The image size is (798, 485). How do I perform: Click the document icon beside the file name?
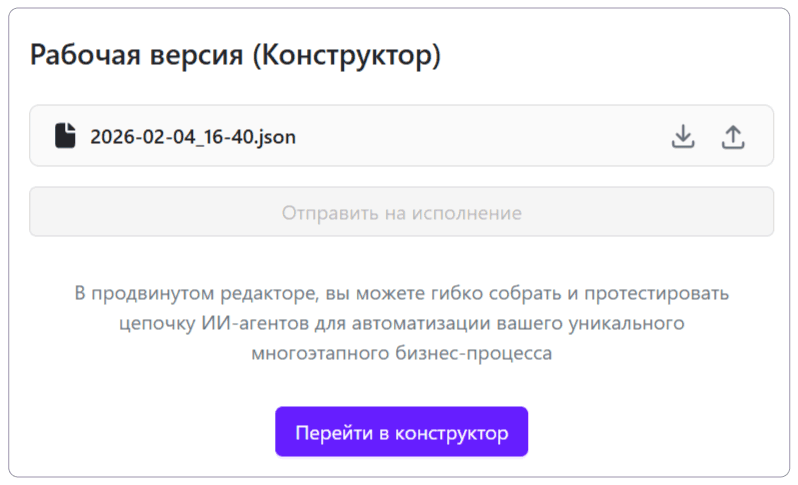(x=65, y=136)
